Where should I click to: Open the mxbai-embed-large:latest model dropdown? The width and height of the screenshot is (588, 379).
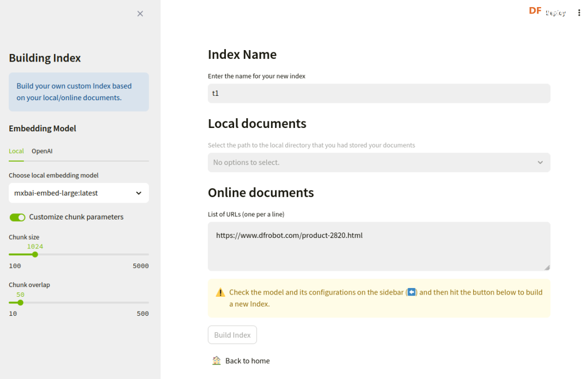point(79,193)
